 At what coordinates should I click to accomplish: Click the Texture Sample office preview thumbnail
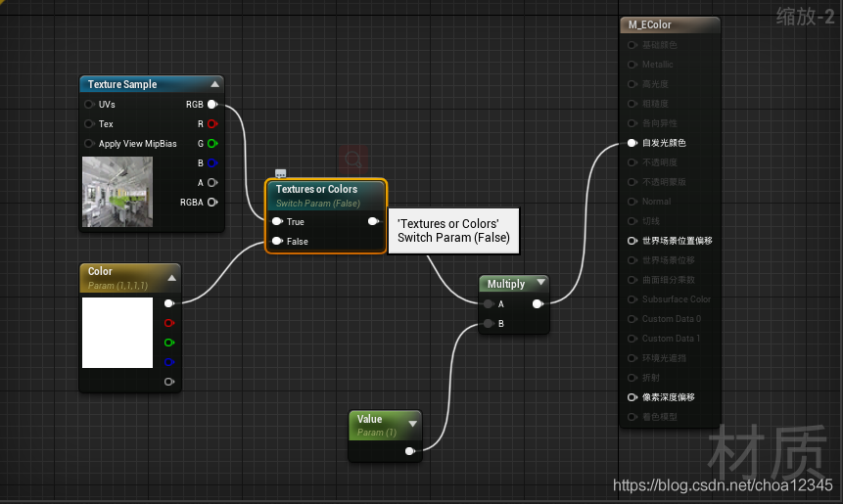[x=117, y=192]
